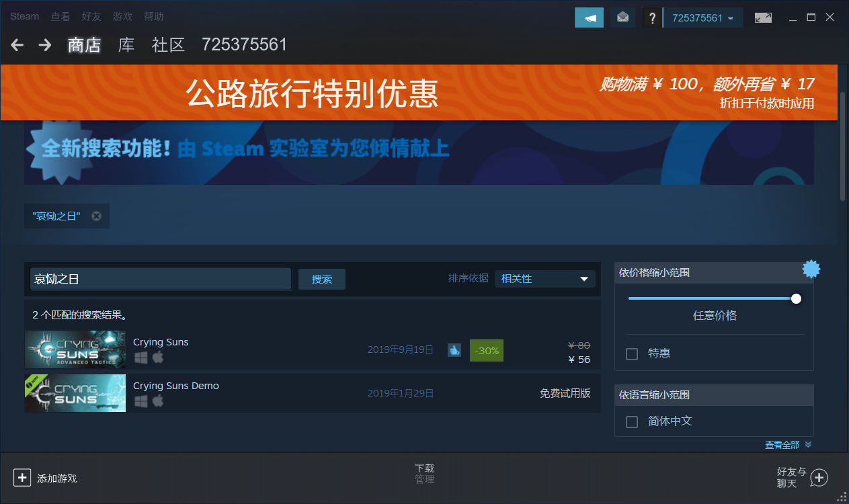
Task: Remove the "哀恸之日" search tag
Action: (96, 216)
